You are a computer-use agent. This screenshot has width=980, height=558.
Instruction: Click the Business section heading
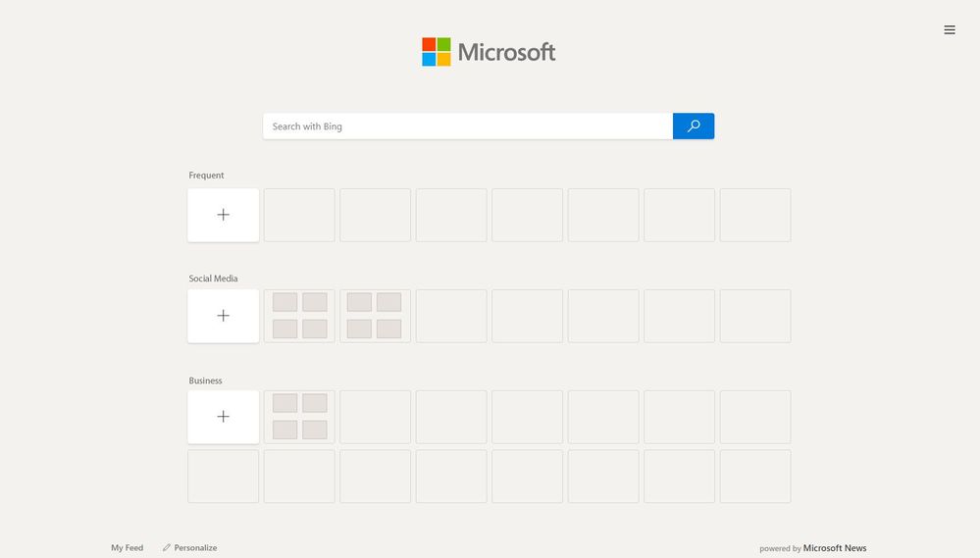(x=205, y=380)
